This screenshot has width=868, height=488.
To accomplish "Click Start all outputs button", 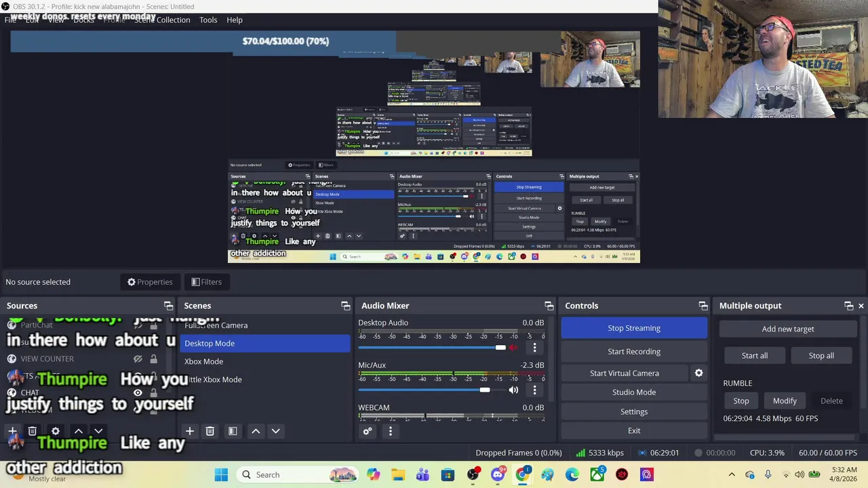I will click(x=755, y=355).
